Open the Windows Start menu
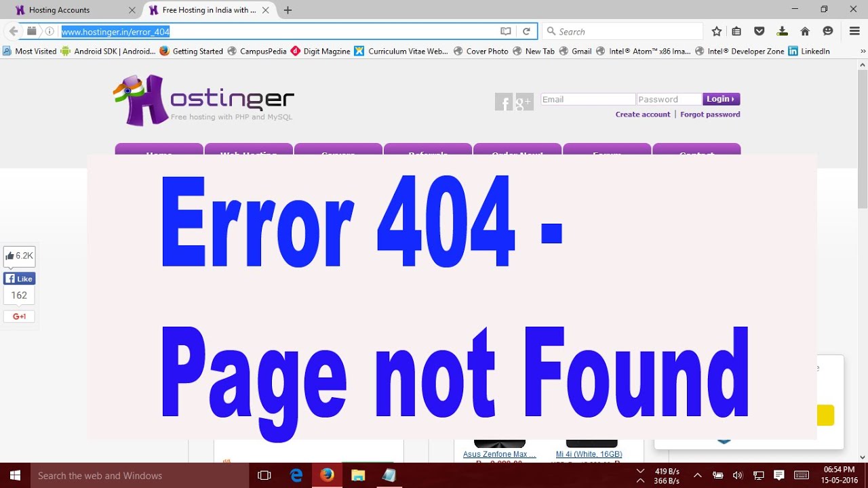Viewport: 868px width, 488px height. click(x=15, y=475)
